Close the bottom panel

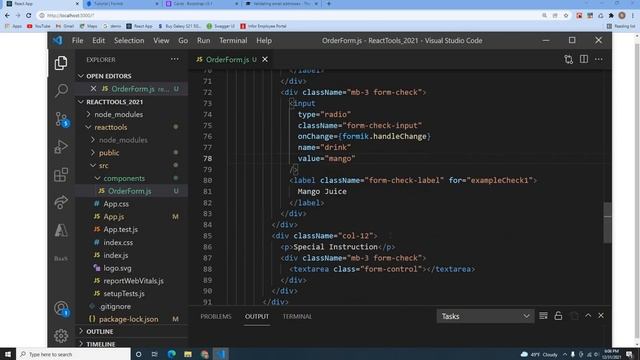[x=601, y=316]
